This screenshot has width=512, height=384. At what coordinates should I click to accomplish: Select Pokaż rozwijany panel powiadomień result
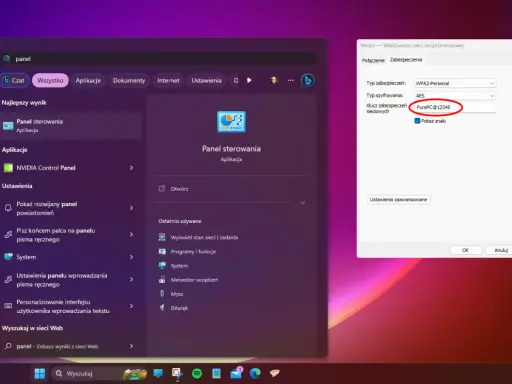click(x=63, y=208)
